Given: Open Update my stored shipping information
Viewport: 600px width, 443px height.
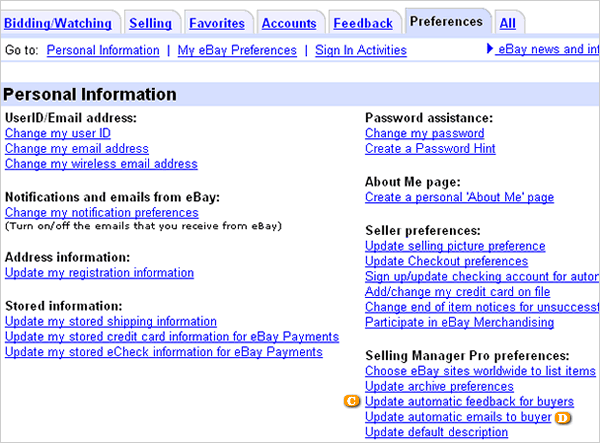Looking at the screenshot, I should click(111, 321).
